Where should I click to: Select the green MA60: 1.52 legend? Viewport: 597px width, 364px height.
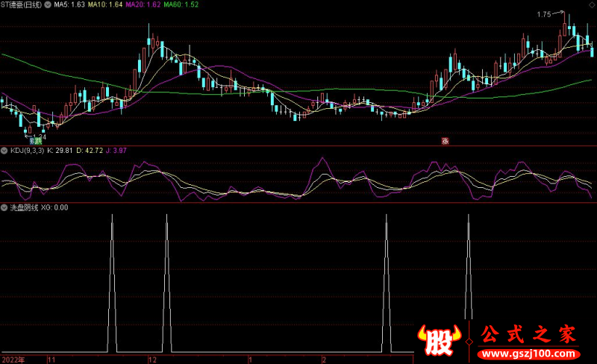coord(182,4)
